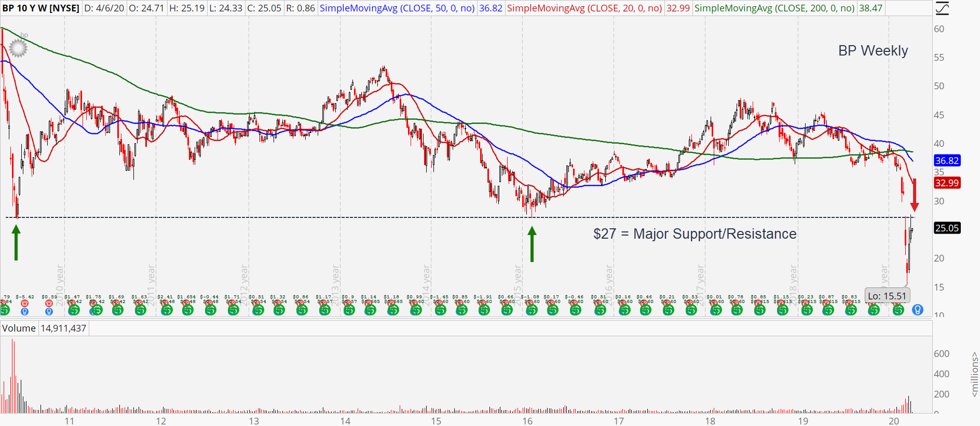Select the D: 4/6/20 date field

coord(104,8)
